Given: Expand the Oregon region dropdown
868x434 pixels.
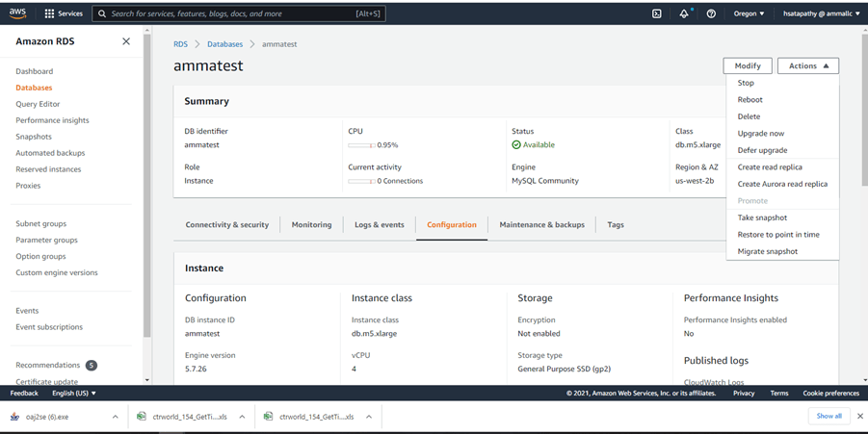Looking at the screenshot, I should [x=748, y=13].
